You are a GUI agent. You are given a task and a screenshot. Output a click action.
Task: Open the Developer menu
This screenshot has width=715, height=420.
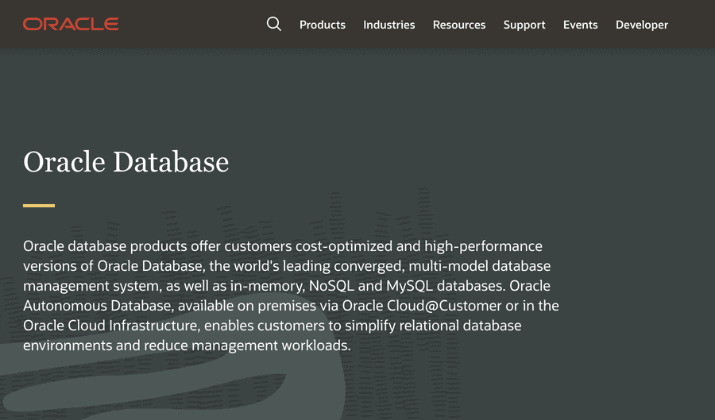point(642,25)
